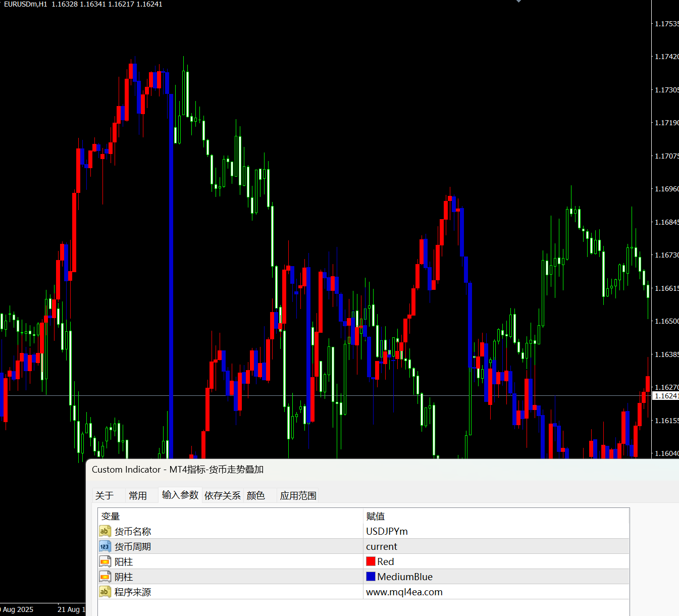Go to the 颜色 tab
This screenshot has height=616, width=679.
click(256, 496)
